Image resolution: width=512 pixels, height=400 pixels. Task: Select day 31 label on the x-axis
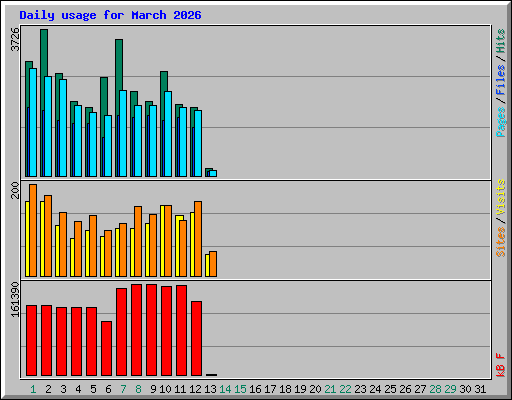(480, 389)
